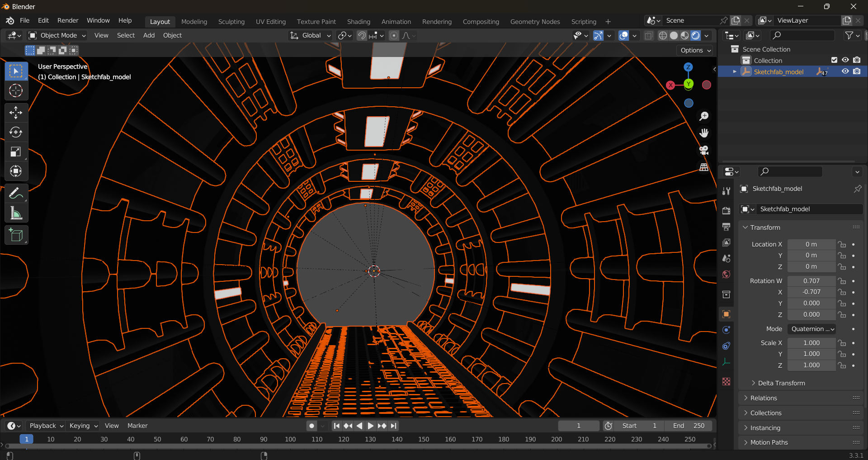This screenshot has height=460, width=868.
Task: Open the Object Constraints properties tab
Action: (x=726, y=346)
